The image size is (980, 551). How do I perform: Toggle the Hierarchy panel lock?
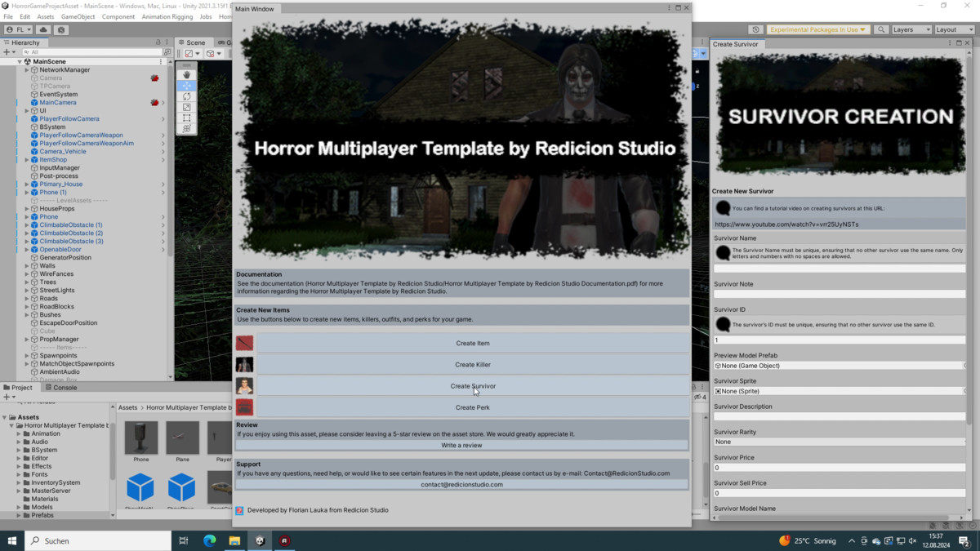(x=158, y=42)
